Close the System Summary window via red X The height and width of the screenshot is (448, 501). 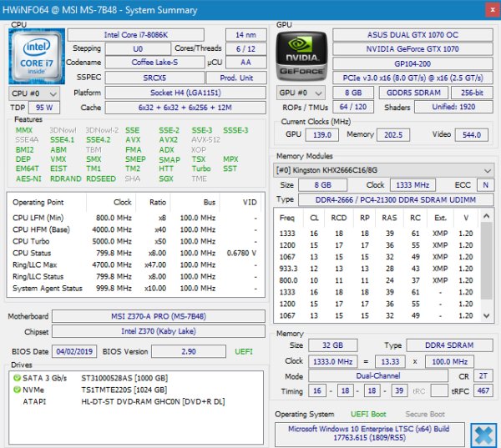(x=493, y=10)
